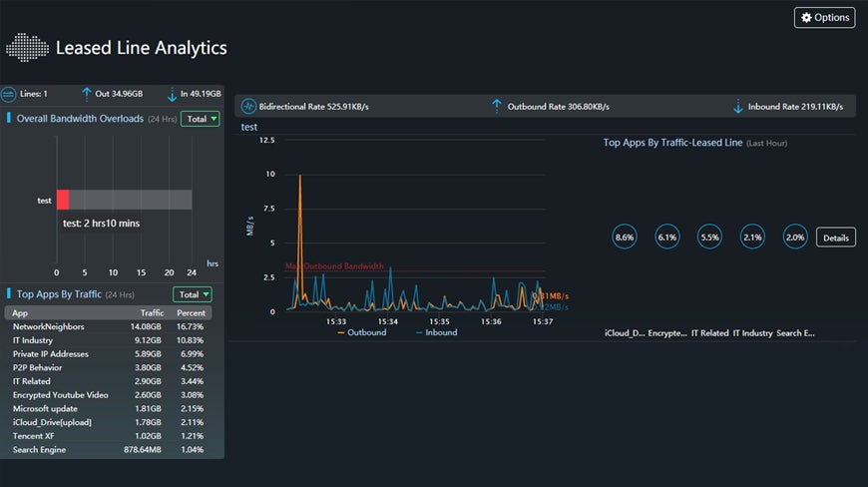868x487 pixels.
Task: Click the Top Apps By Traffic heading
Action: 59,294
